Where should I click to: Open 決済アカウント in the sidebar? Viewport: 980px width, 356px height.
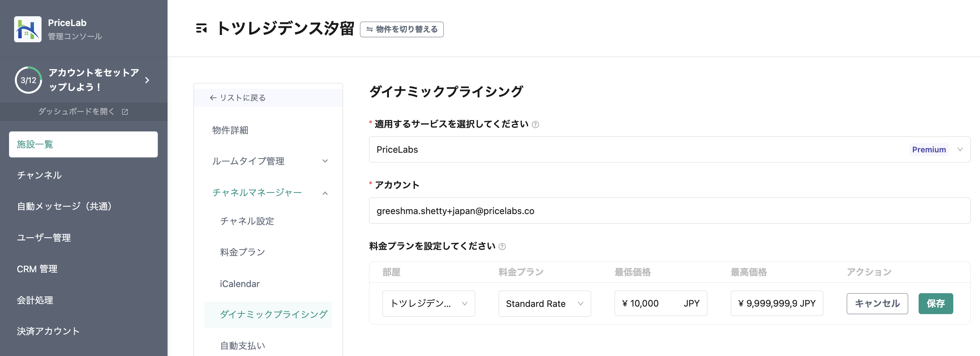[48, 331]
